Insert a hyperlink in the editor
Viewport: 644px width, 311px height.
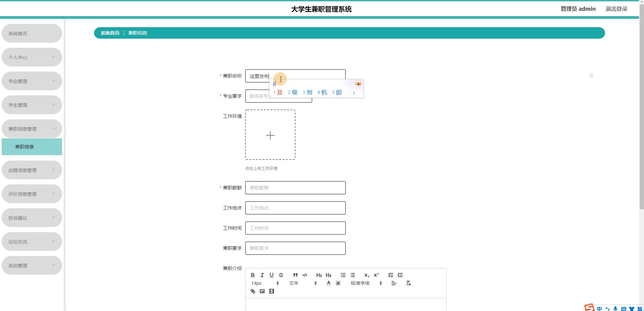pyautogui.click(x=252, y=291)
